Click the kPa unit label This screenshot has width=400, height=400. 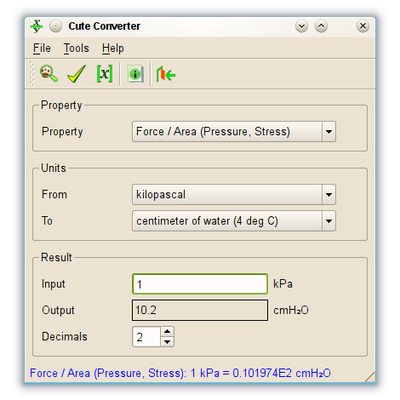tap(283, 284)
